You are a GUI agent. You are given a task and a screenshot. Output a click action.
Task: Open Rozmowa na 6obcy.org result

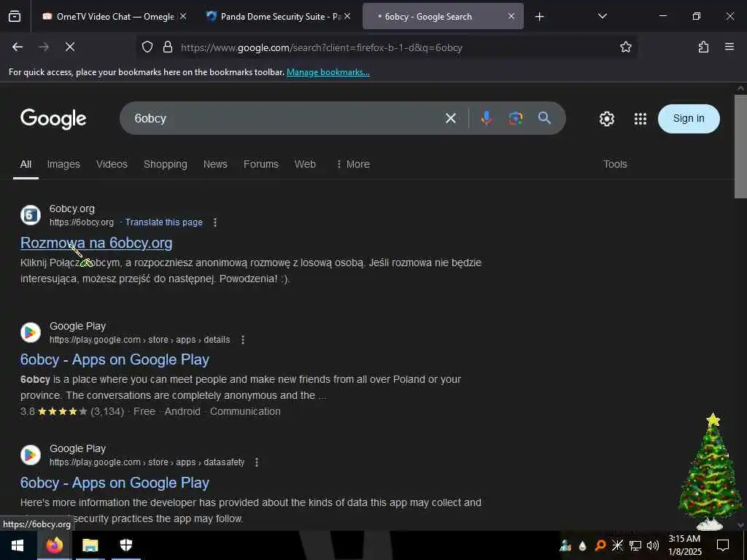(96, 243)
